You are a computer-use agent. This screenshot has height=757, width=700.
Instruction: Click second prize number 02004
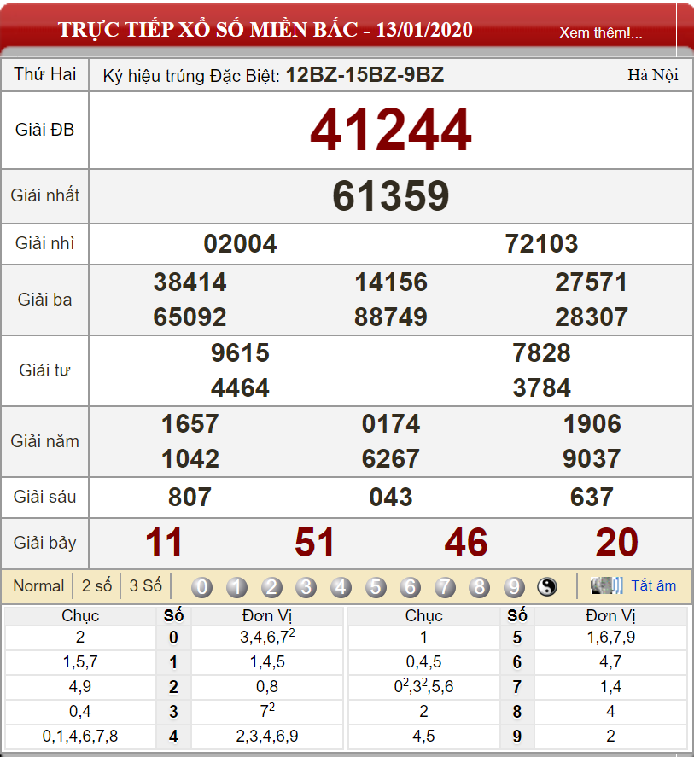tap(240, 243)
